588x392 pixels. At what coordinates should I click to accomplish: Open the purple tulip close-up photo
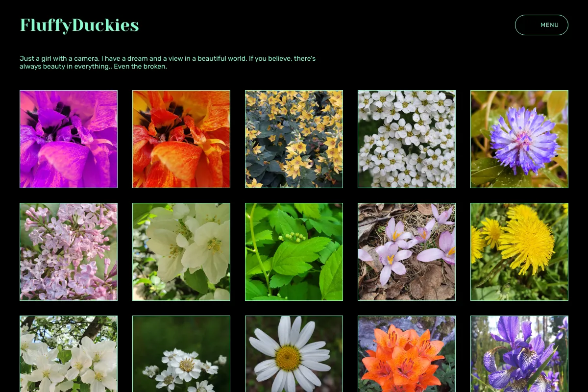tap(69, 139)
